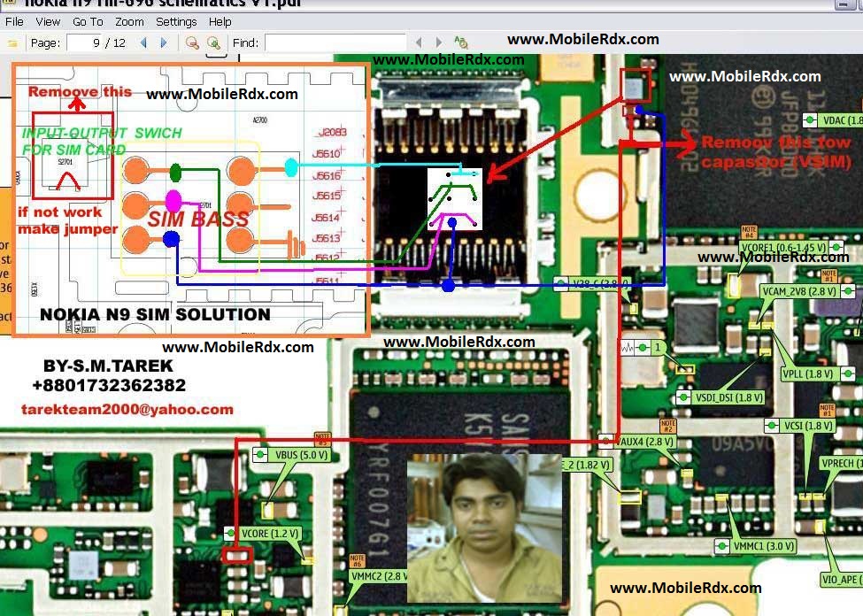Click the 'VCORE (1.2 V)' label

(270, 534)
